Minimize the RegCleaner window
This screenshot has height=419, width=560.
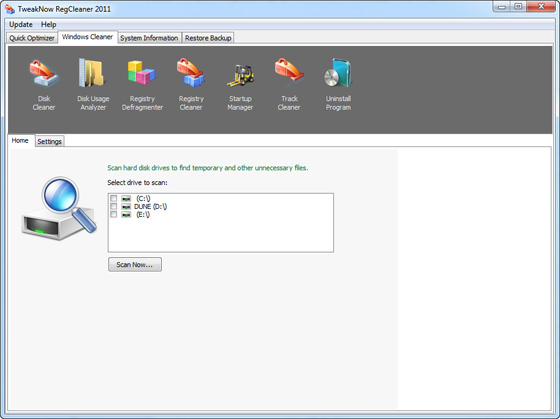point(502,7)
